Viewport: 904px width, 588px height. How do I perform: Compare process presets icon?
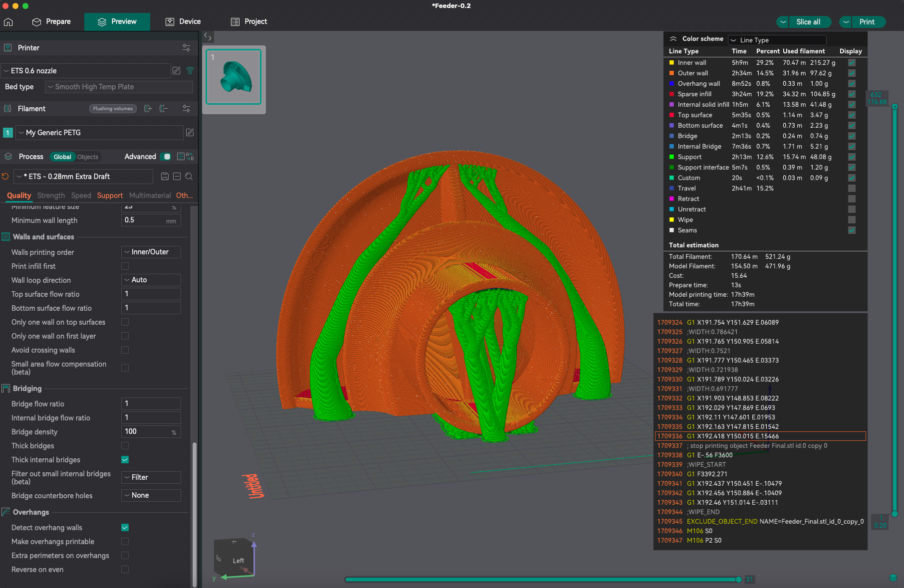[190, 157]
